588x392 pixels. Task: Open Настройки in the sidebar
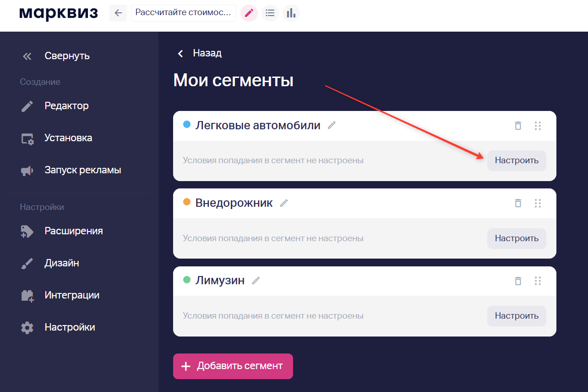point(70,327)
